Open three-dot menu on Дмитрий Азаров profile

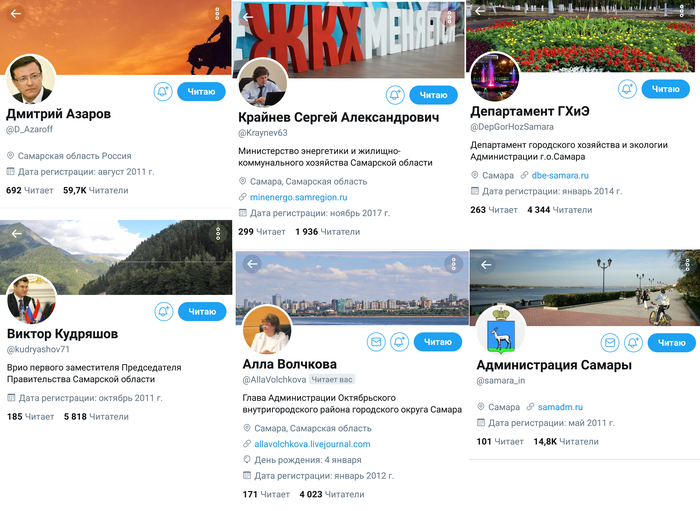[217, 14]
